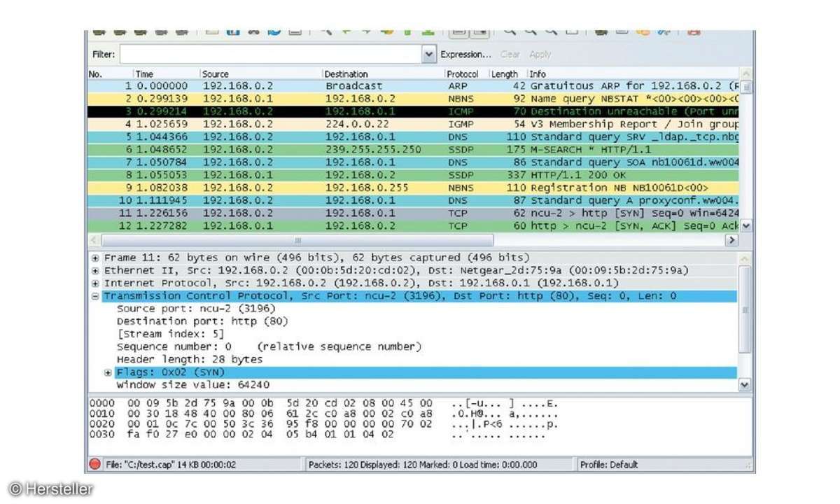
Task: Click the hex dump line at offset 0020
Action: pyautogui.click(x=322, y=424)
